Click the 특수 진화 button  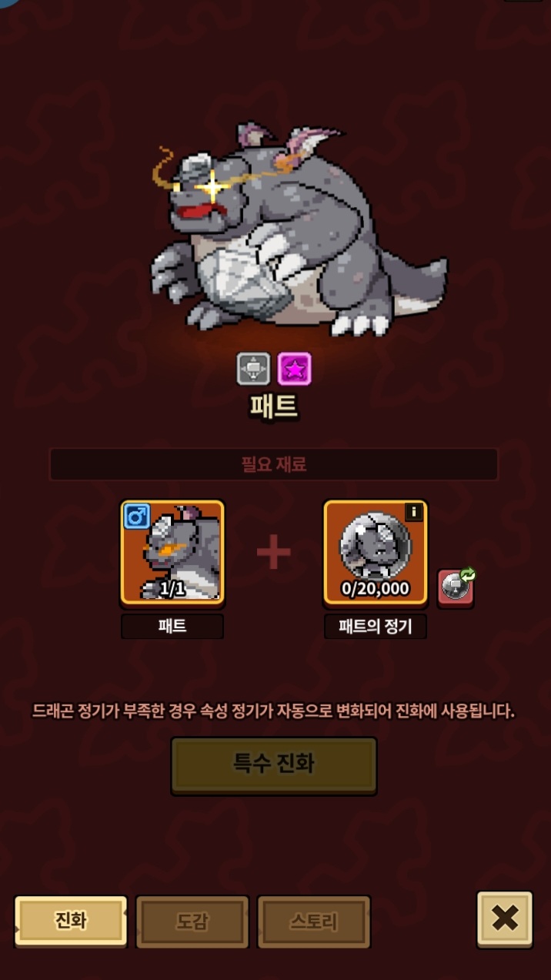pyautogui.click(x=274, y=764)
